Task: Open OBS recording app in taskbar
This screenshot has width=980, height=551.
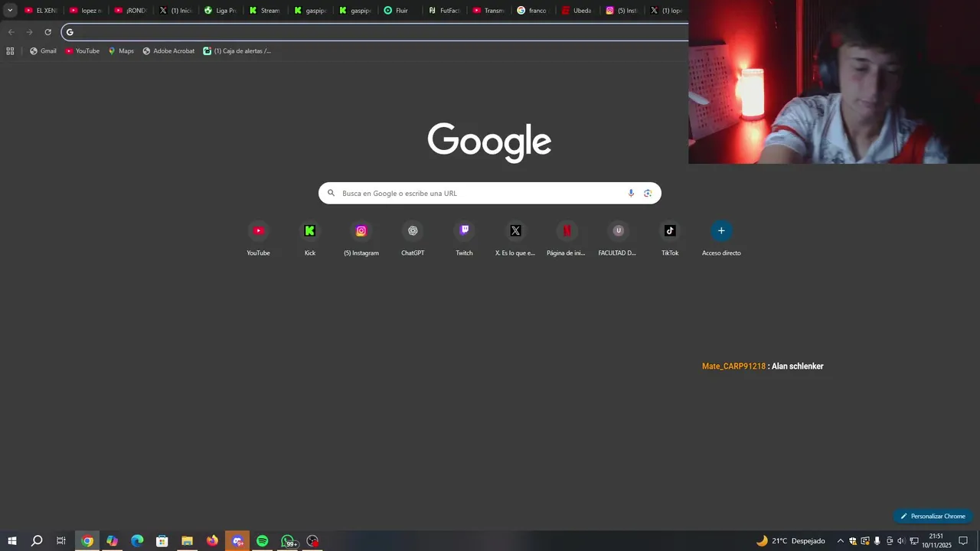Action: click(x=312, y=541)
